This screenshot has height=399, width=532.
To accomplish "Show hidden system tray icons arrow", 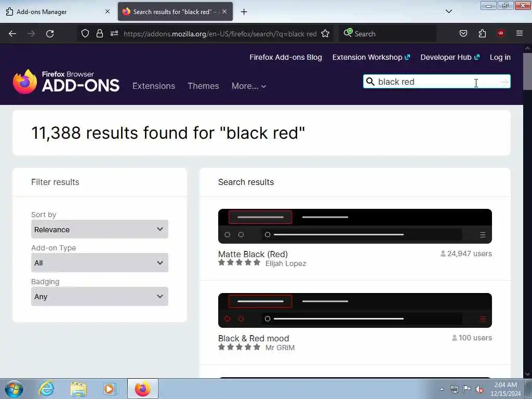I will (442, 389).
